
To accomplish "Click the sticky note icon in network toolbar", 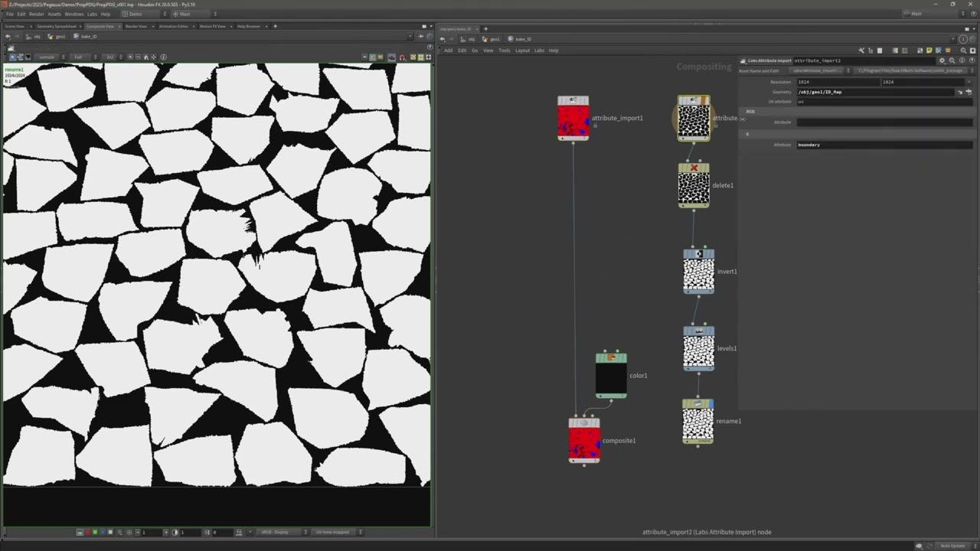I will tap(929, 51).
